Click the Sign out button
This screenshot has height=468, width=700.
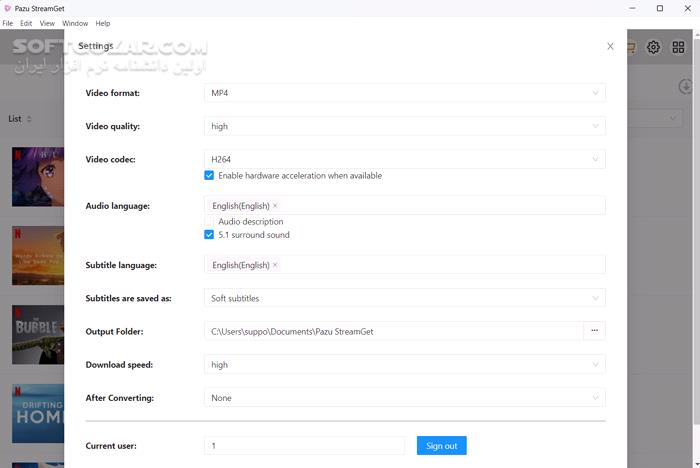coord(441,445)
